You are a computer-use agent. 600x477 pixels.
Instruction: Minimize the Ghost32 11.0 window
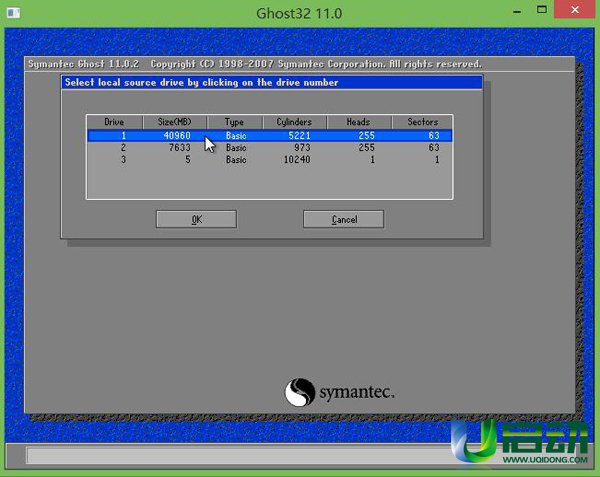[517, 11]
